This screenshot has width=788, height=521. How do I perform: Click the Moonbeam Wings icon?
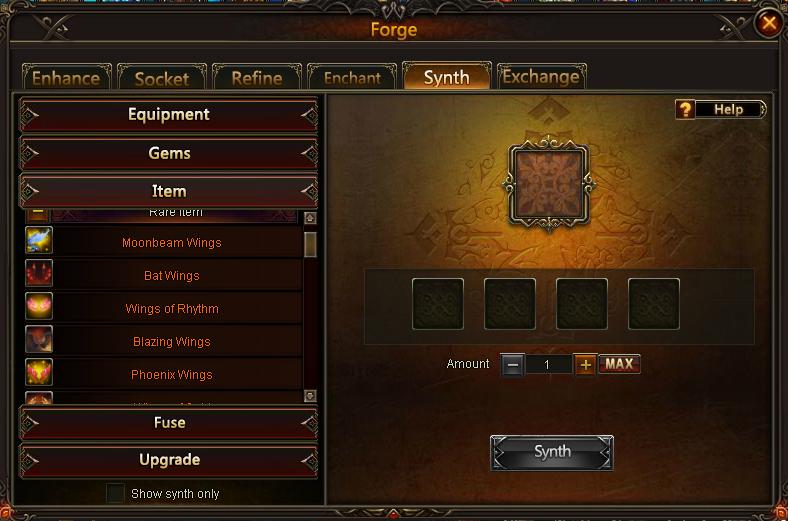coord(39,240)
